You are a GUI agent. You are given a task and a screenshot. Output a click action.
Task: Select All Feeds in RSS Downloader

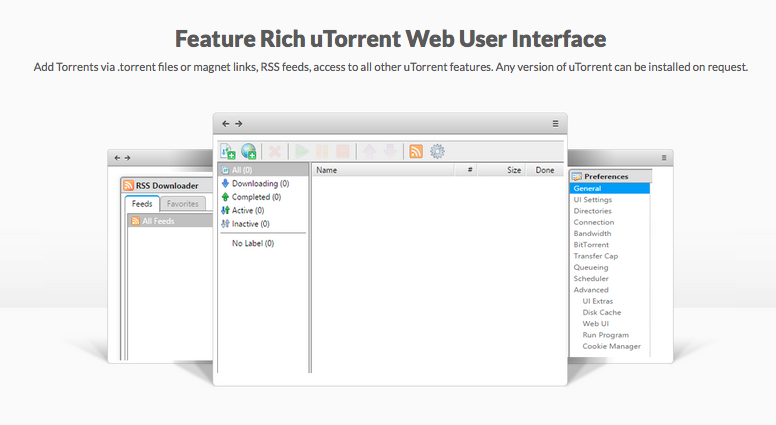click(x=171, y=221)
